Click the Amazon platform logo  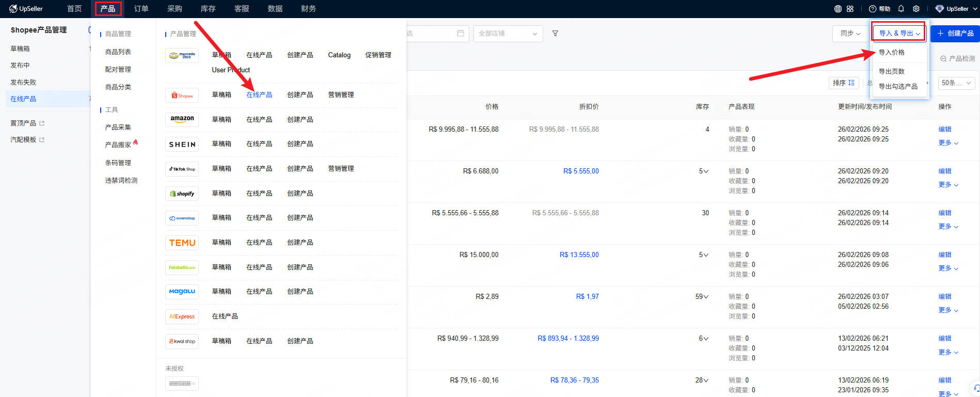[x=182, y=119]
